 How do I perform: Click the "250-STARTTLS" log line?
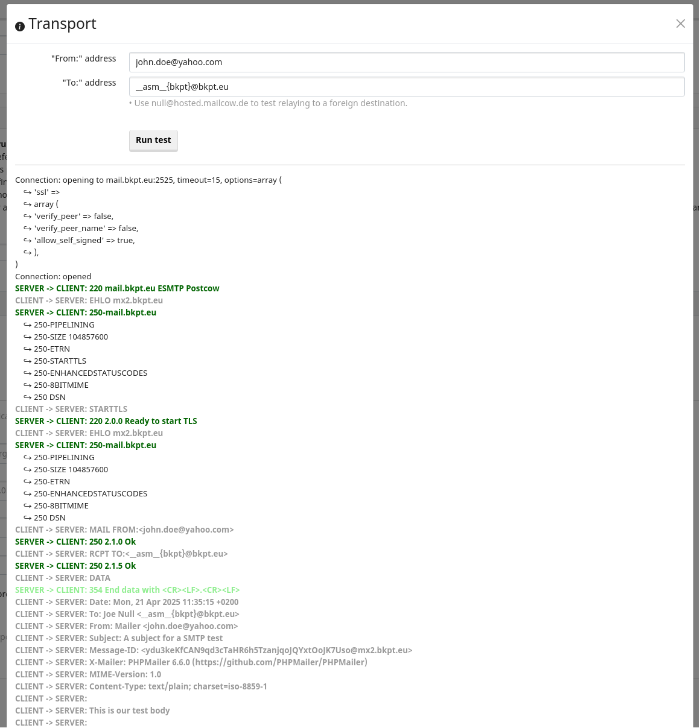pos(55,361)
